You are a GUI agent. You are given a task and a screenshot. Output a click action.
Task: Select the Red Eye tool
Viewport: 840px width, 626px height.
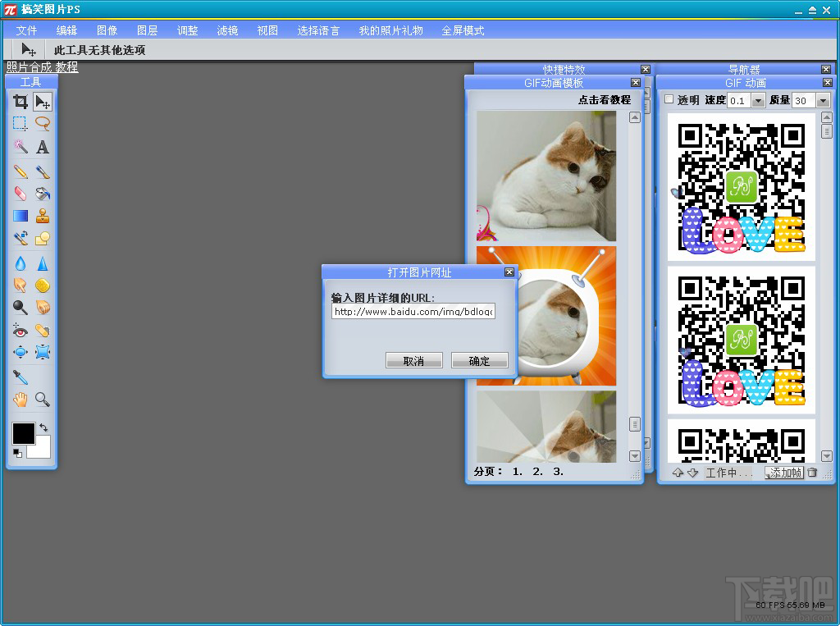[x=21, y=331]
